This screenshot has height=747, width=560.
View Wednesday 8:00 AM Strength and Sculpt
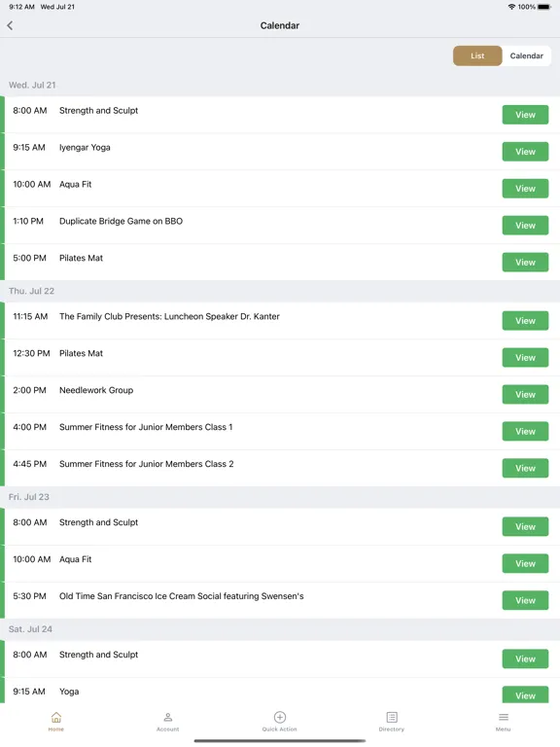coord(525,115)
